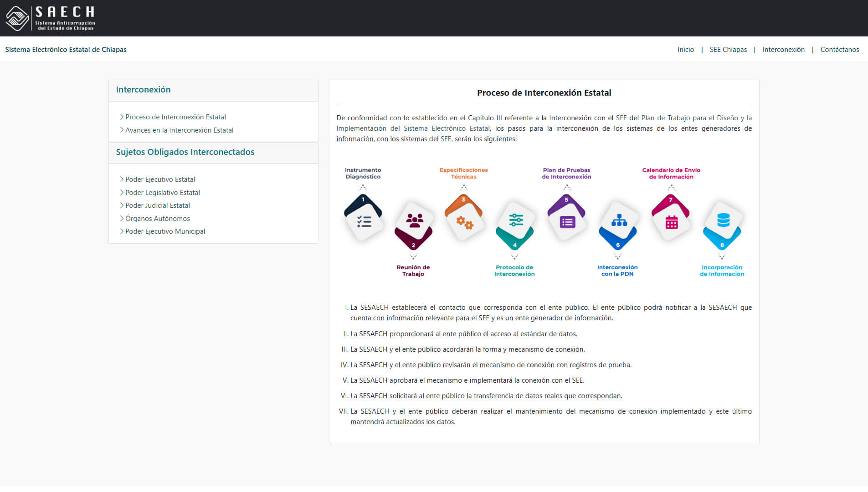
Task: Click the Especificaciones Técnicas step 3 gears icon
Action: (x=465, y=223)
